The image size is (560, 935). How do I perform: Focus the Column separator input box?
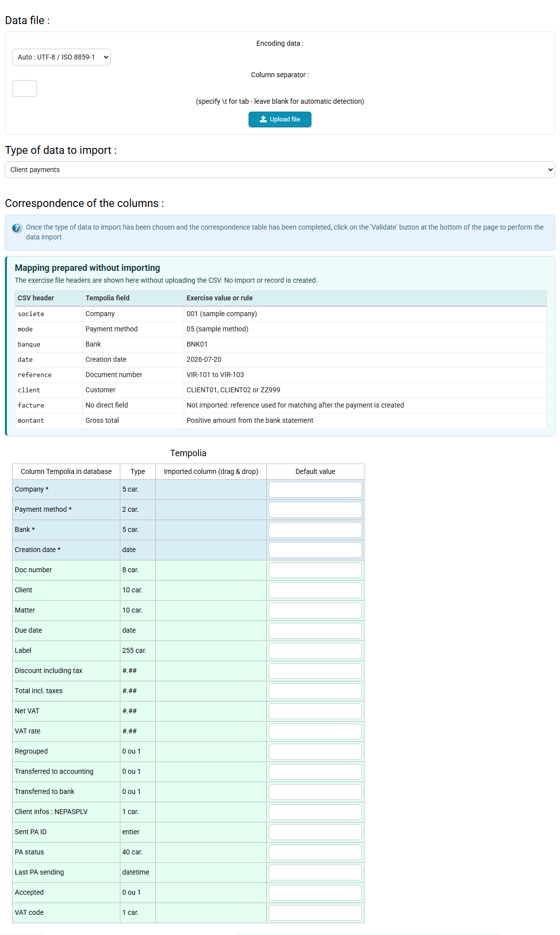[25, 88]
